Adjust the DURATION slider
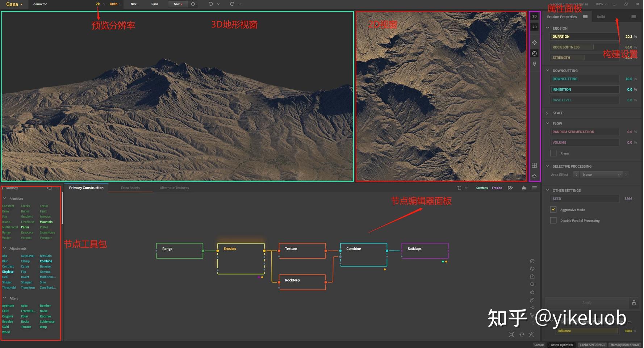 [x=585, y=37]
